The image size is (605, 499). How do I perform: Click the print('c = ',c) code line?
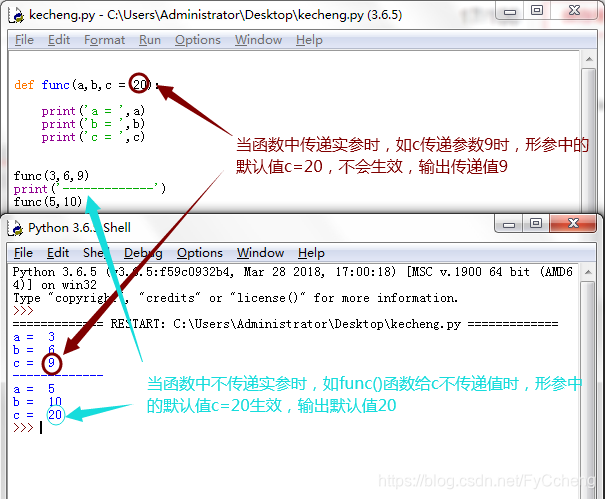coord(93,137)
